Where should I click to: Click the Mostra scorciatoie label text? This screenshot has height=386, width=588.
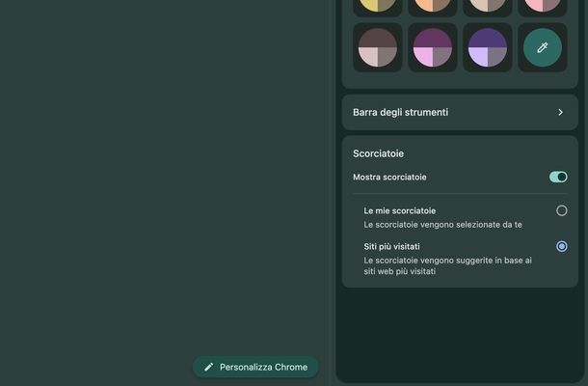point(389,177)
